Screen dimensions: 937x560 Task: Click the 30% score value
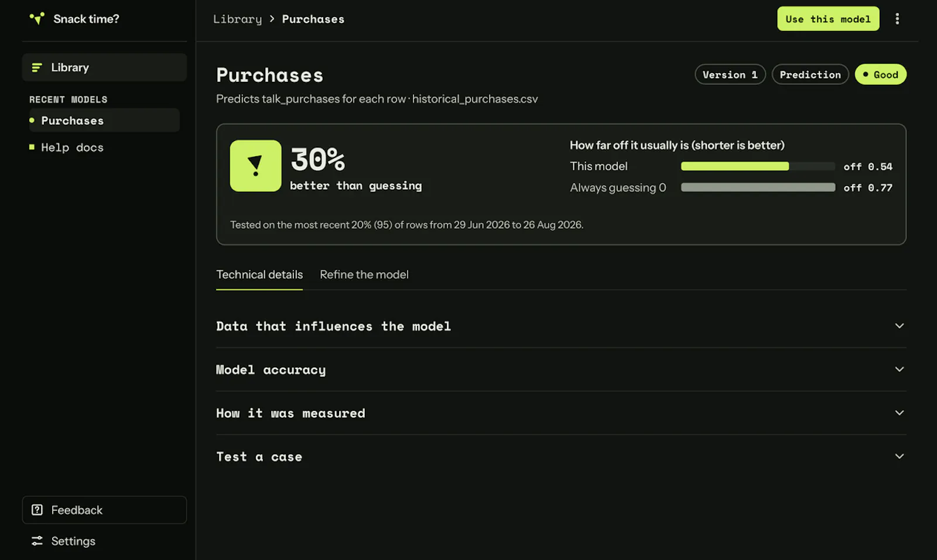pyautogui.click(x=318, y=159)
